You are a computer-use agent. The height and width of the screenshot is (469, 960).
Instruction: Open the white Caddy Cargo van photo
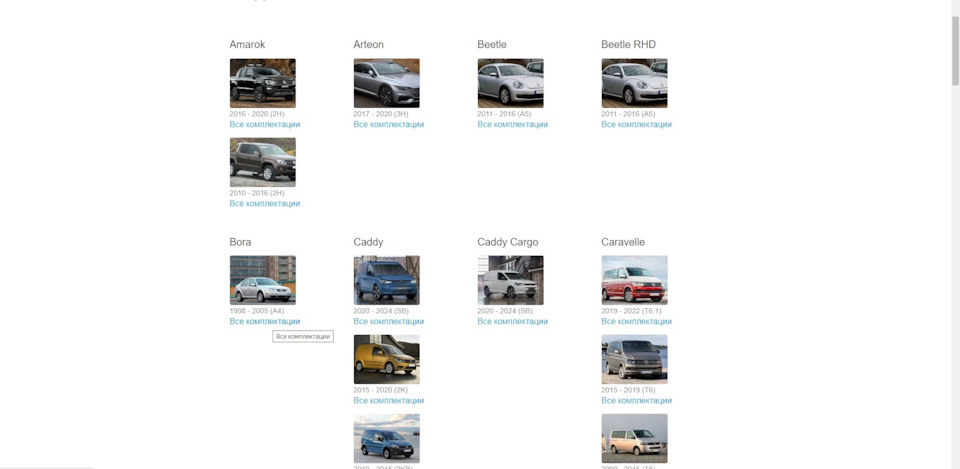(511, 280)
